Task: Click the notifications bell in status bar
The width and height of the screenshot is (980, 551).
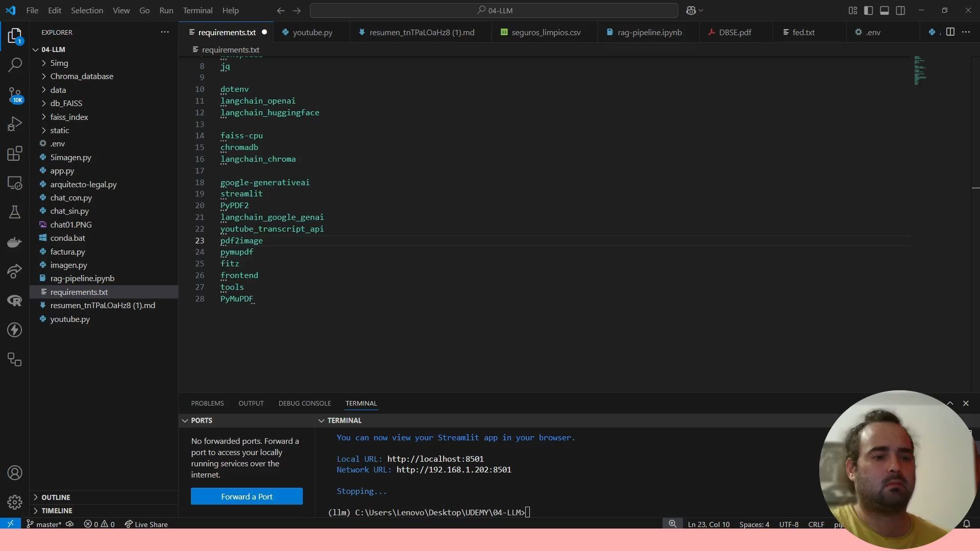Action: click(x=966, y=524)
